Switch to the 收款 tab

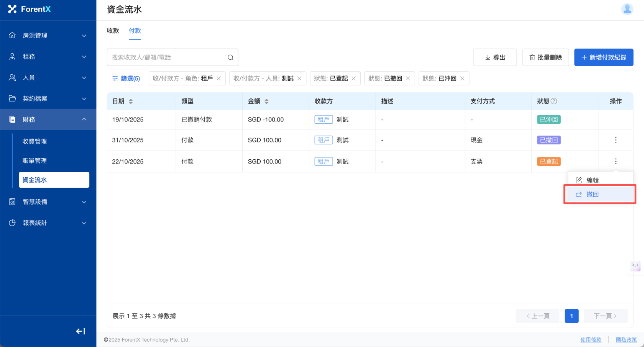click(x=113, y=31)
